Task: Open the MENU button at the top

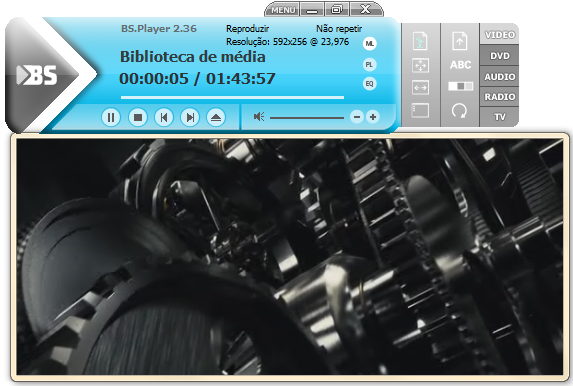Action: [x=283, y=10]
